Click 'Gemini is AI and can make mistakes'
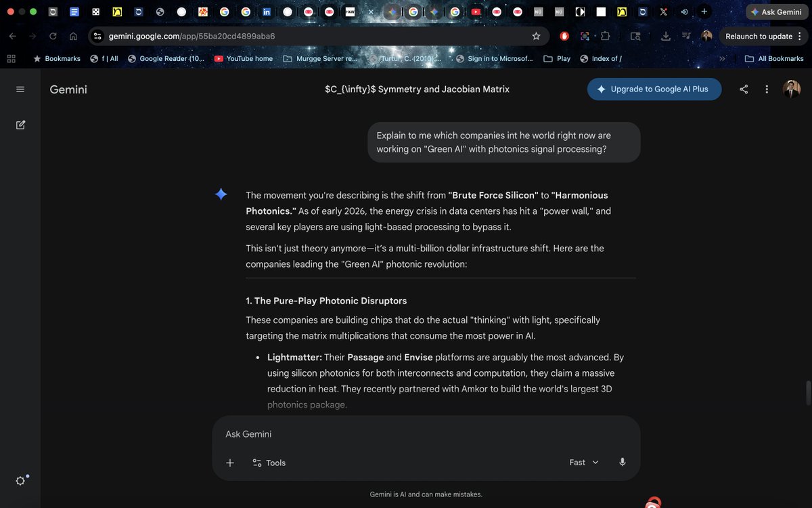 (x=426, y=494)
